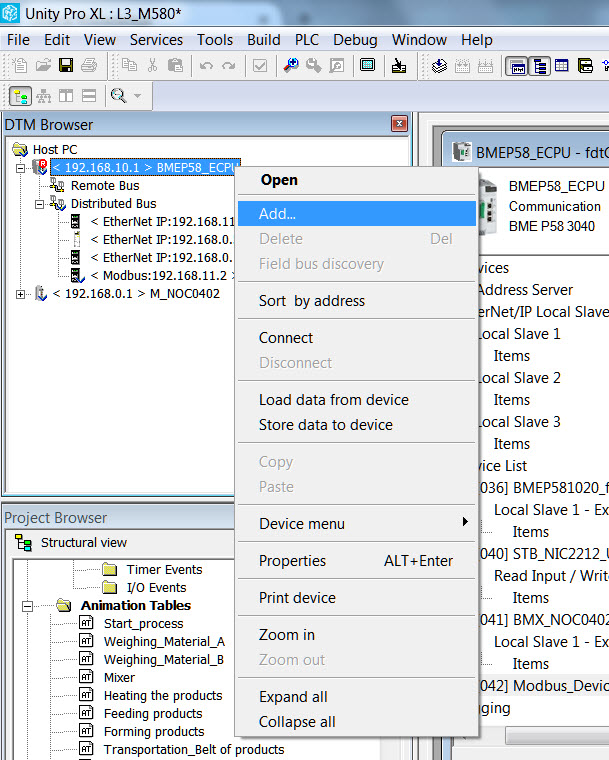Open the PLC menu
This screenshot has height=760, width=609.
click(307, 40)
